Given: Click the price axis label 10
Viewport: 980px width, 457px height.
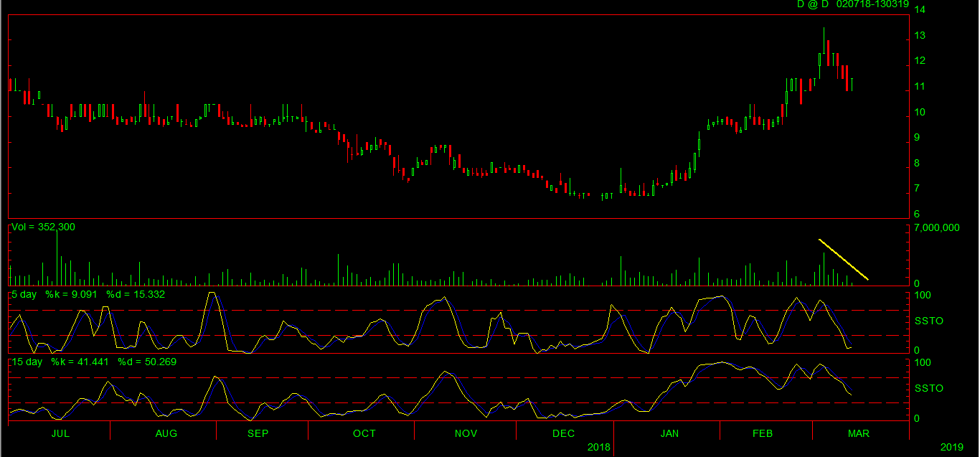Looking at the screenshot, I should (x=920, y=113).
